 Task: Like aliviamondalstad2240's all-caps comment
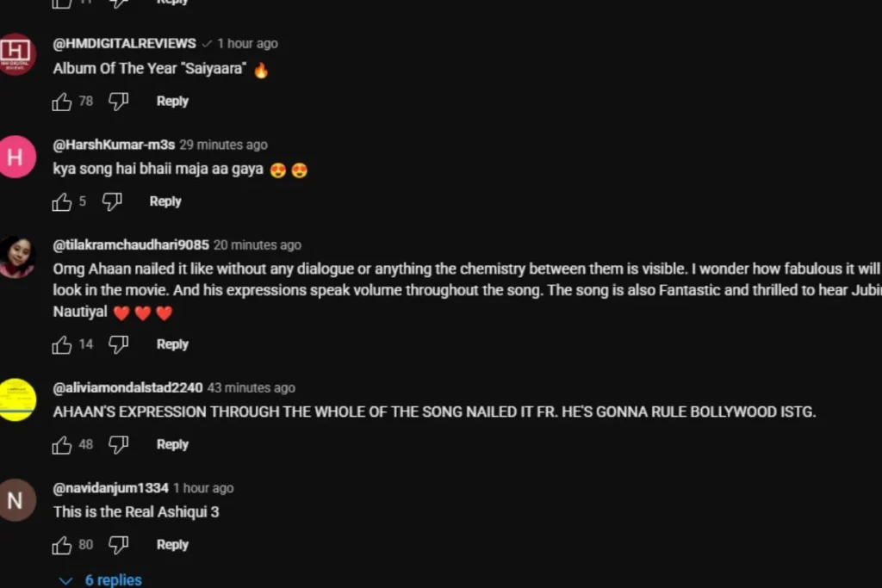point(62,444)
